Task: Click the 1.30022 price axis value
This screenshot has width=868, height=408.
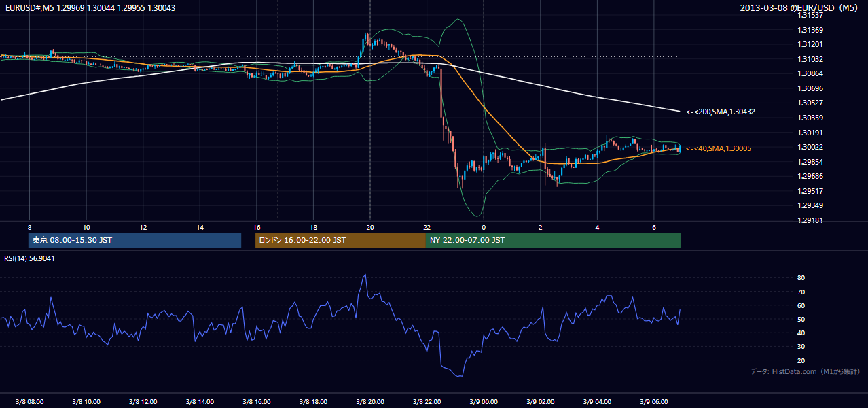Action: [810, 147]
